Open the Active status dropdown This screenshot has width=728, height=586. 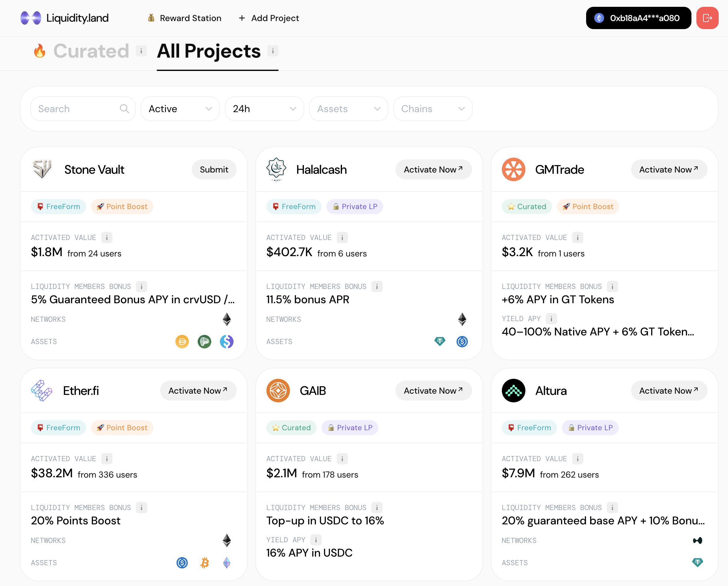180,109
